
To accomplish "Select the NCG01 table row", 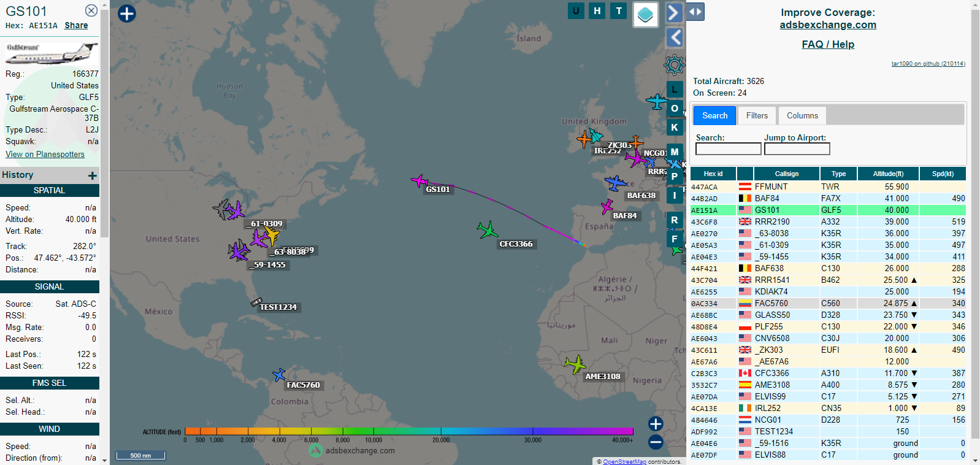I will point(828,420).
